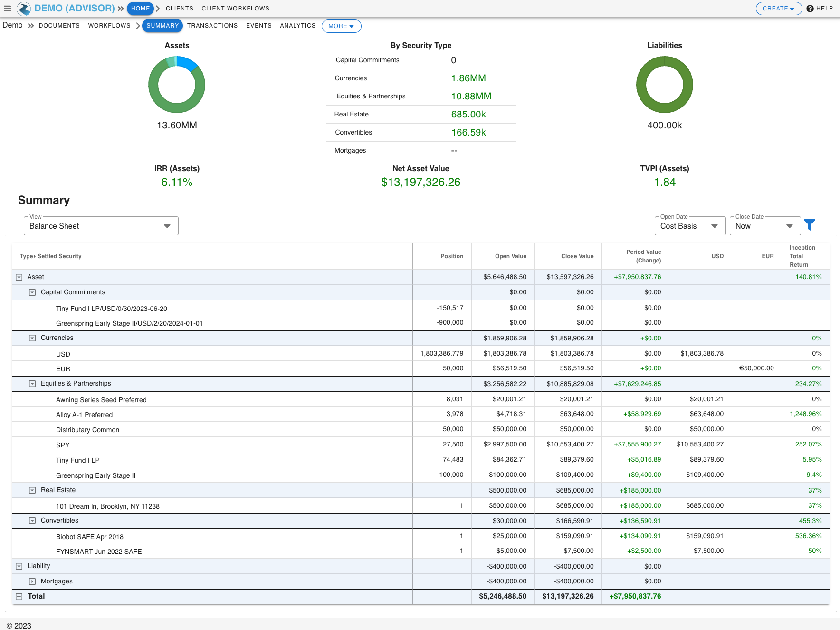Collapse the Total row toggle

(x=19, y=597)
